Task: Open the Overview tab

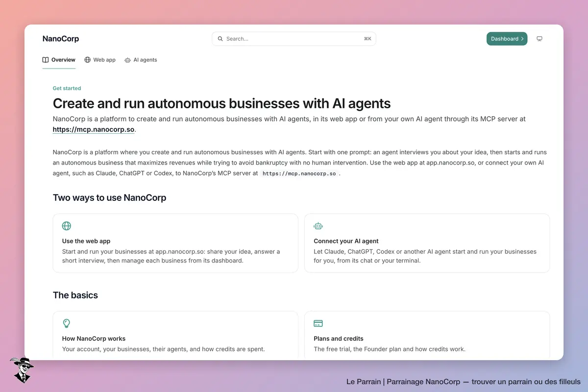Action: [59, 60]
